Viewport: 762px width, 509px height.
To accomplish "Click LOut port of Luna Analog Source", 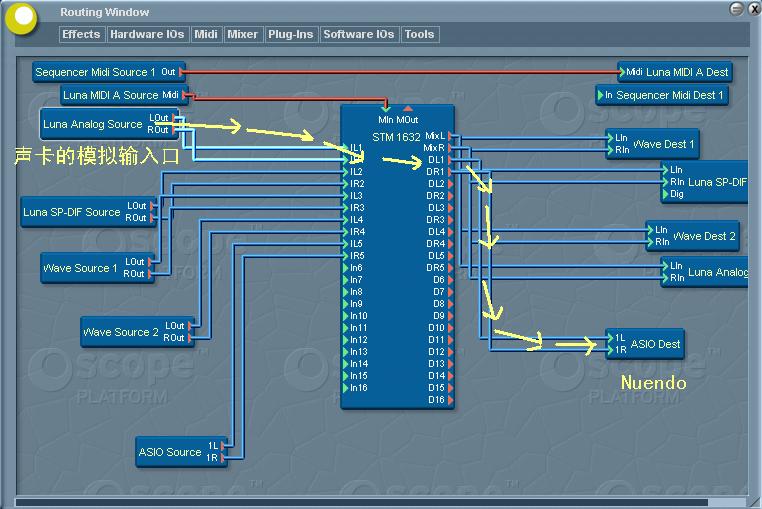I will coord(174,118).
